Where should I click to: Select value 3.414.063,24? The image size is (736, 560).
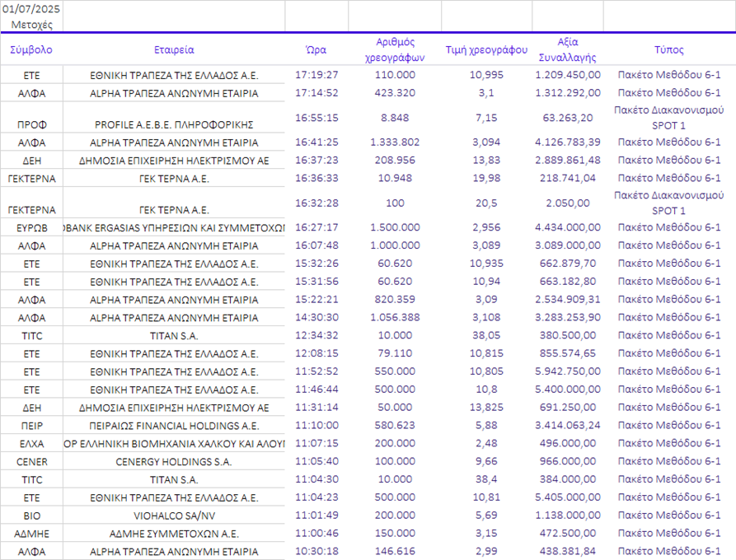[568, 426]
